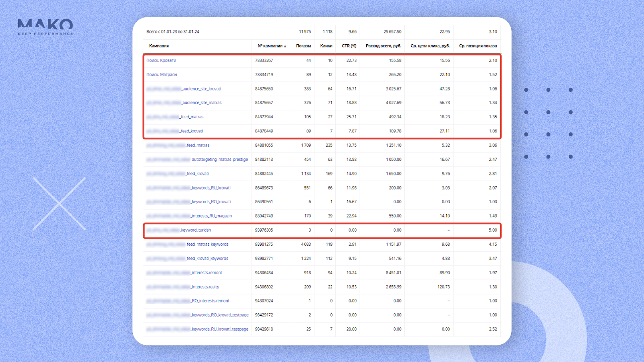The width and height of the screenshot is (644, 362).
Task: Select campaign number 98429172
Action: pyautogui.click(x=264, y=315)
